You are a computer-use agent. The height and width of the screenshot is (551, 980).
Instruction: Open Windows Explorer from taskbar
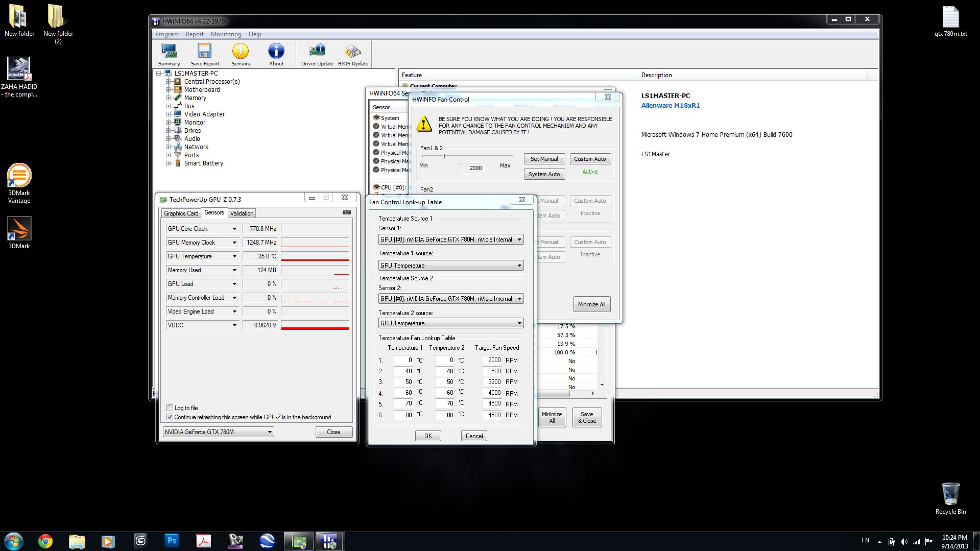click(x=77, y=541)
